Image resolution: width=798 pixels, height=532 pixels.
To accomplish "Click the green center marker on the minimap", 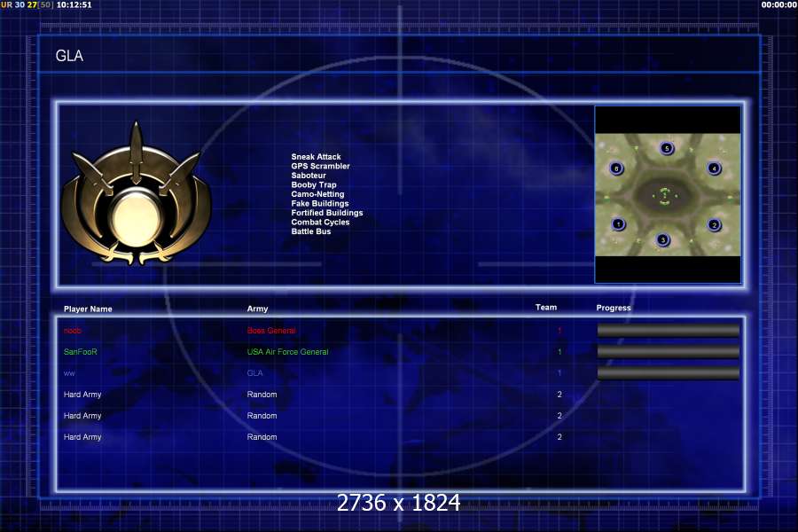I will (664, 196).
